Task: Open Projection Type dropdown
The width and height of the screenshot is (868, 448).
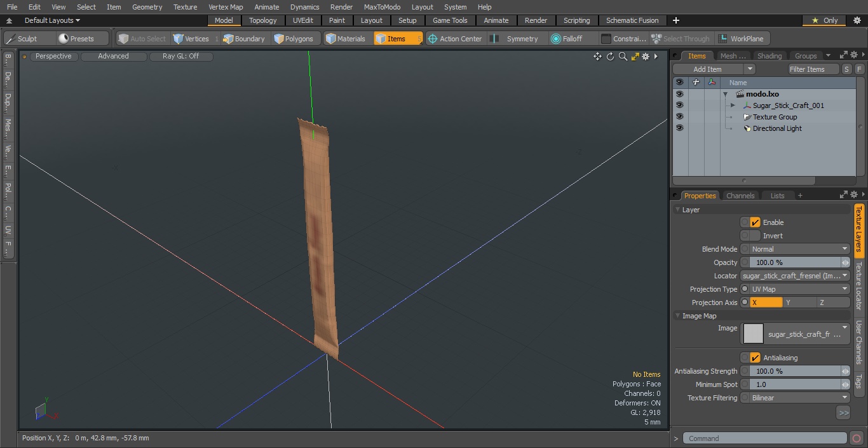Action: [799, 289]
